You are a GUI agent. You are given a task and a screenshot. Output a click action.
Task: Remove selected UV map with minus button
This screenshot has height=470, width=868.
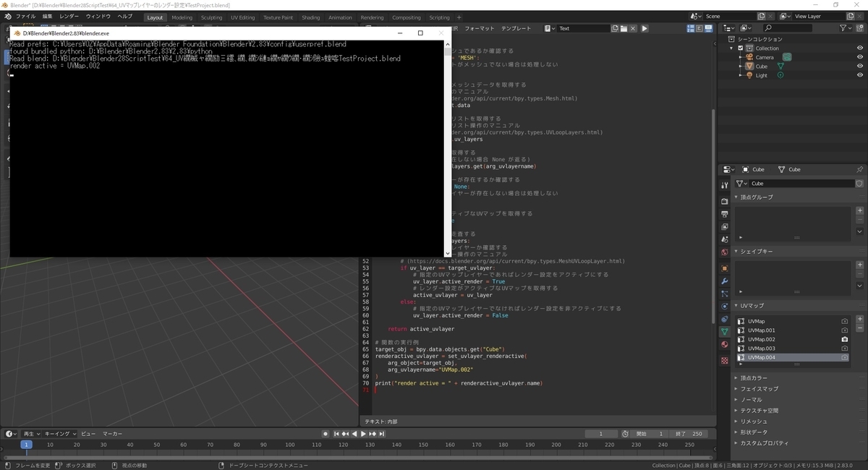859,329
